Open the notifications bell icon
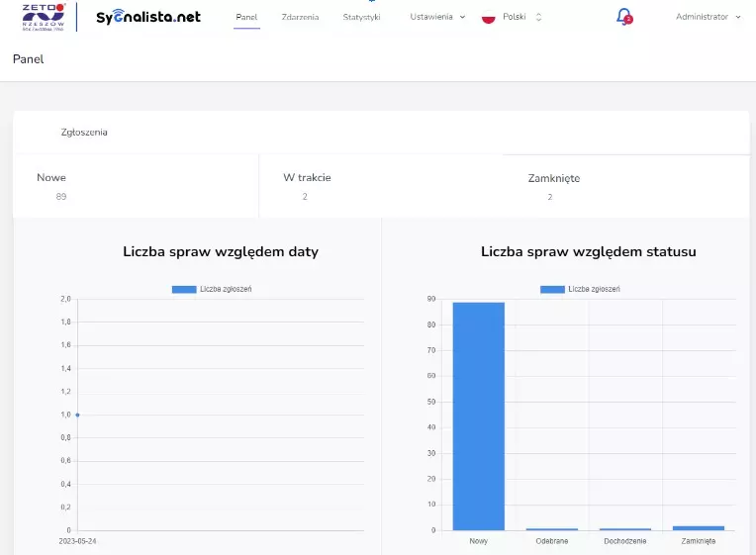Image resolution: width=756 pixels, height=555 pixels. 623,17
